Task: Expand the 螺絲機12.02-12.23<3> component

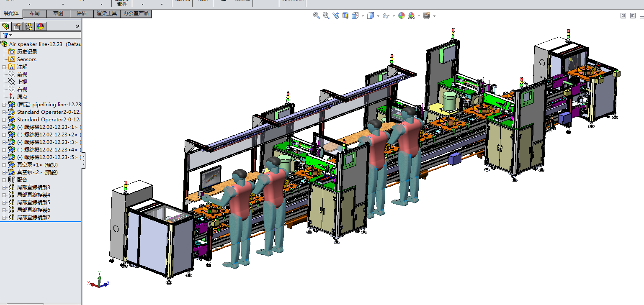Action: pos(4,142)
